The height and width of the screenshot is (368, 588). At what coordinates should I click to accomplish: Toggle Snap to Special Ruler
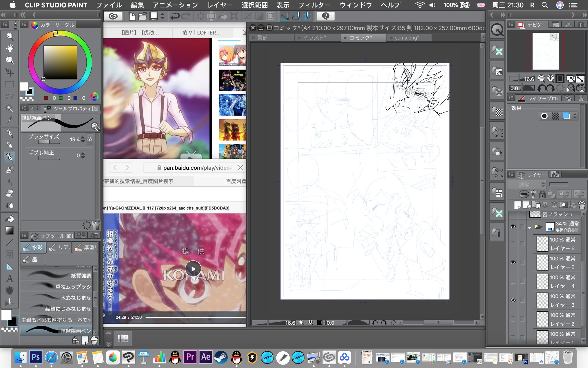(x=296, y=16)
